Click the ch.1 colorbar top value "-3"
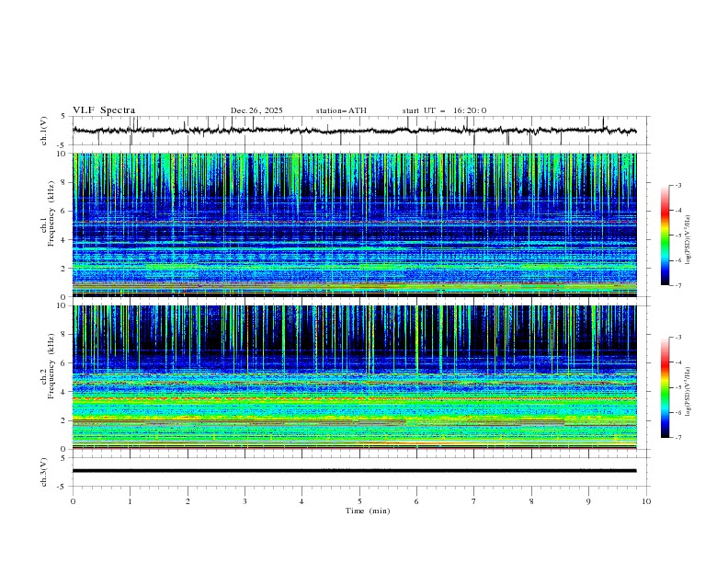728x563 pixels. pos(678,185)
